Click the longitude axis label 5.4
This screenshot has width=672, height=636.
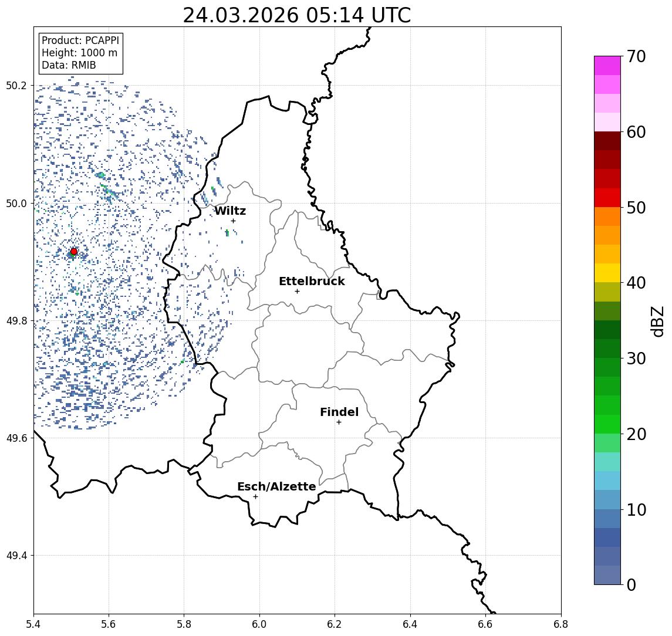[x=33, y=624]
